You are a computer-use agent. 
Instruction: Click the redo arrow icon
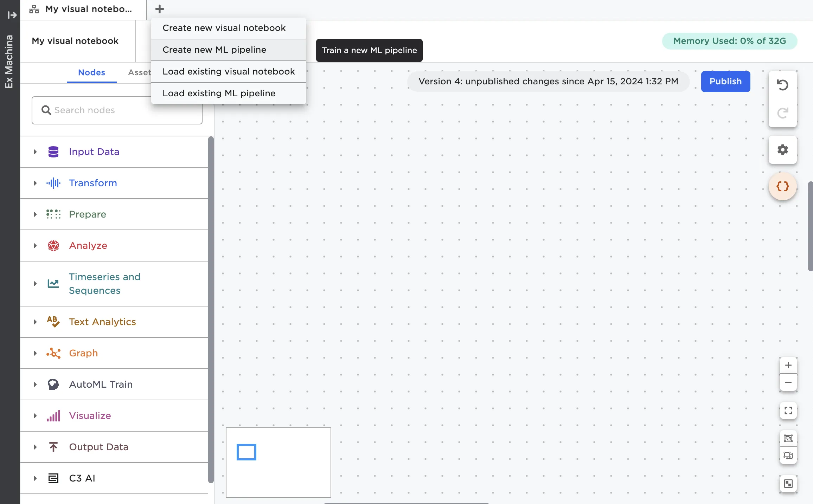(782, 113)
